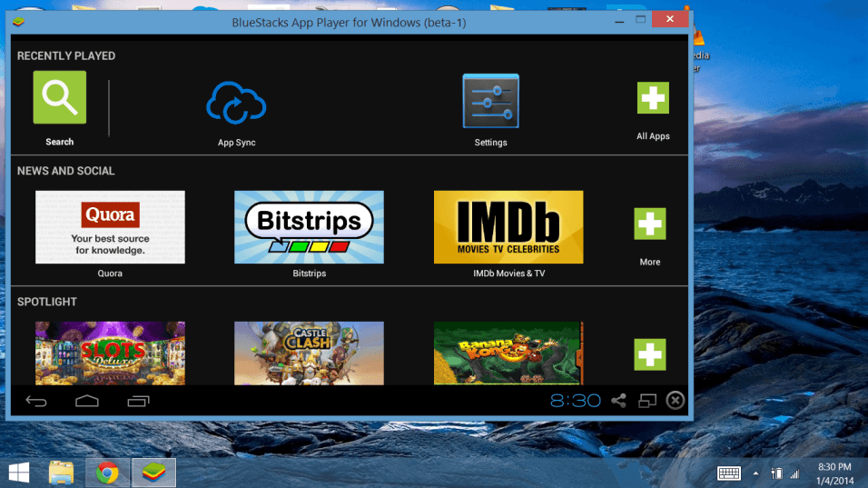Click the share icon in bottom bar

click(x=618, y=401)
